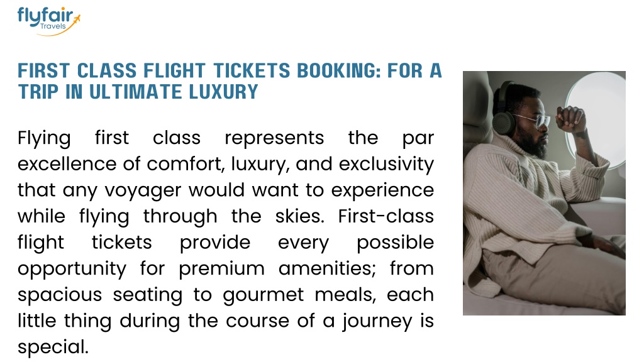
Task: Select the "First Class Flight Tickets Booking" heading line
Action: (x=230, y=70)
